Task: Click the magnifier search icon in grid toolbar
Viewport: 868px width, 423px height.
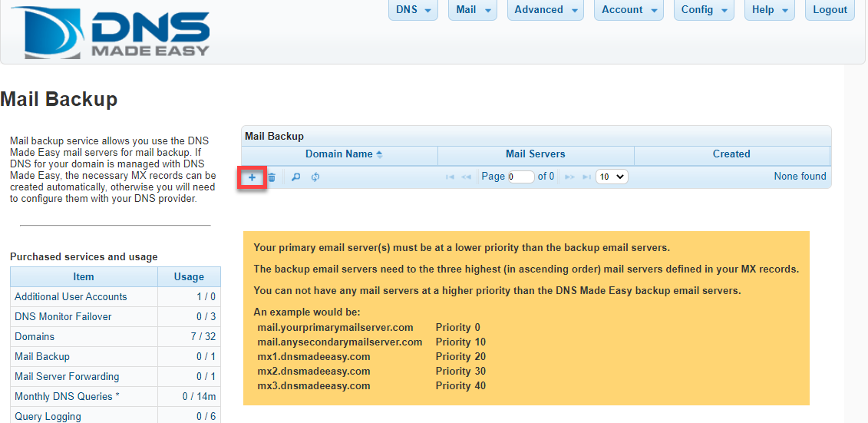Action: tap(295, 177)
